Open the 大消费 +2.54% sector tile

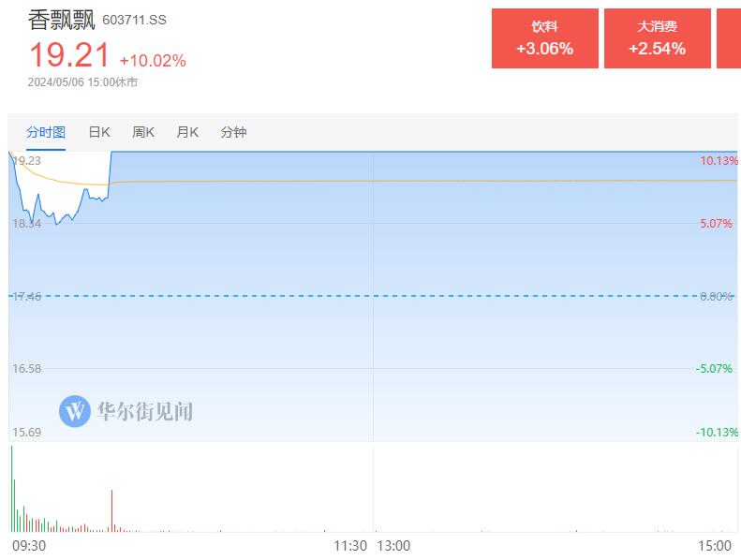point(657,38)
